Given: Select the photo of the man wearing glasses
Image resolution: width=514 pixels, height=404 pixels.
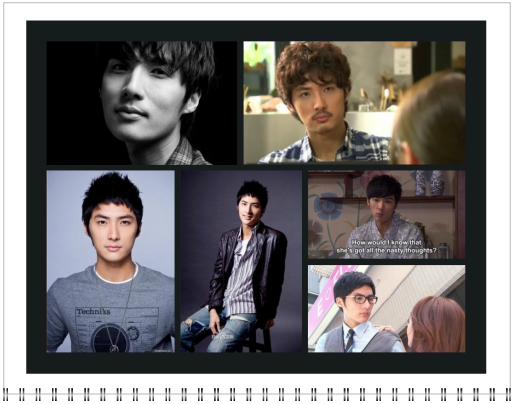Looking at the screenshot, I should (386, 309).
